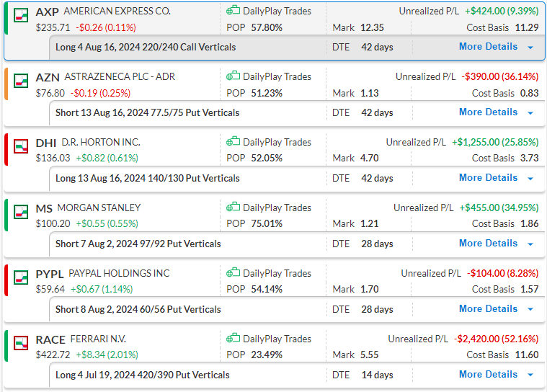Open the DHI chart icon

pos(21,146)
